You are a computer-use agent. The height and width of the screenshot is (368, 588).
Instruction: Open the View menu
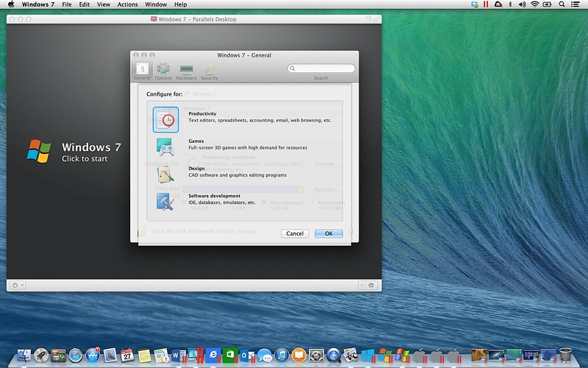(x=104, y=4)
